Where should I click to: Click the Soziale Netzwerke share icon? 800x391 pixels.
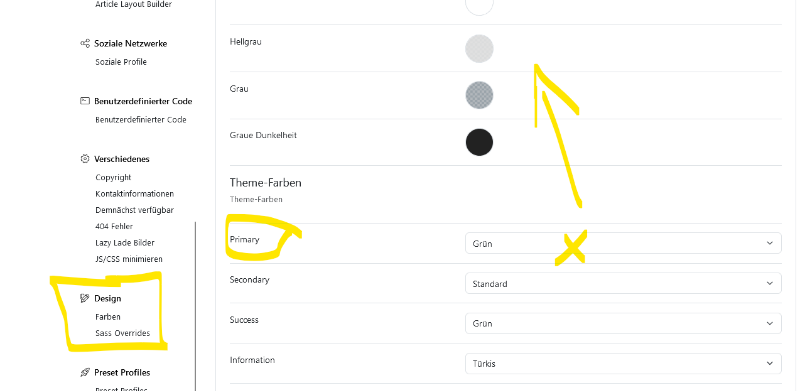click(x=85, y=43)
